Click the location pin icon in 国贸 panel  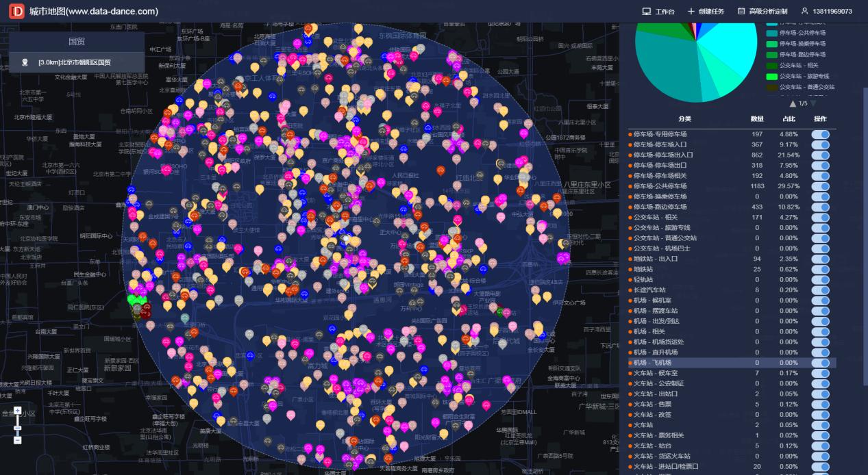[25, 62]
